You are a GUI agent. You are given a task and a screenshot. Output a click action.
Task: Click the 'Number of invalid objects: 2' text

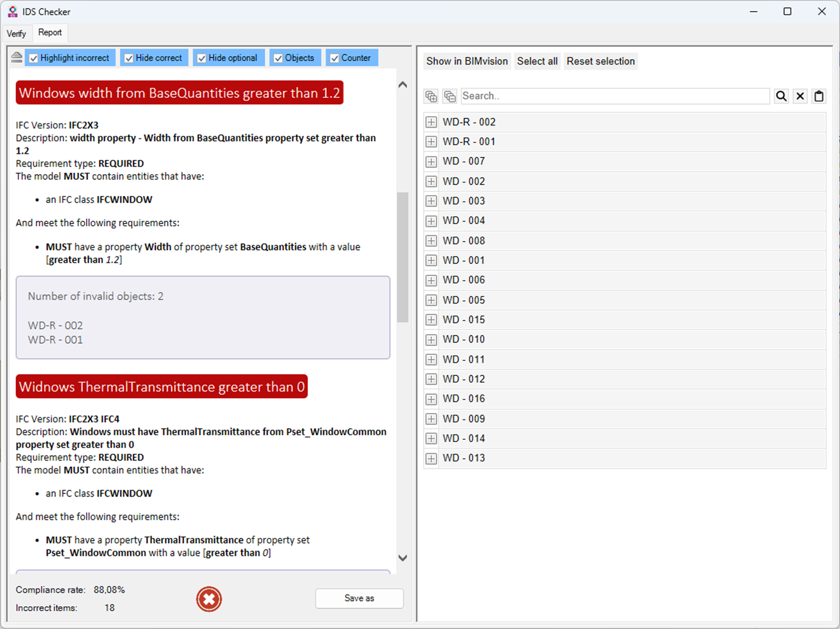96,296
